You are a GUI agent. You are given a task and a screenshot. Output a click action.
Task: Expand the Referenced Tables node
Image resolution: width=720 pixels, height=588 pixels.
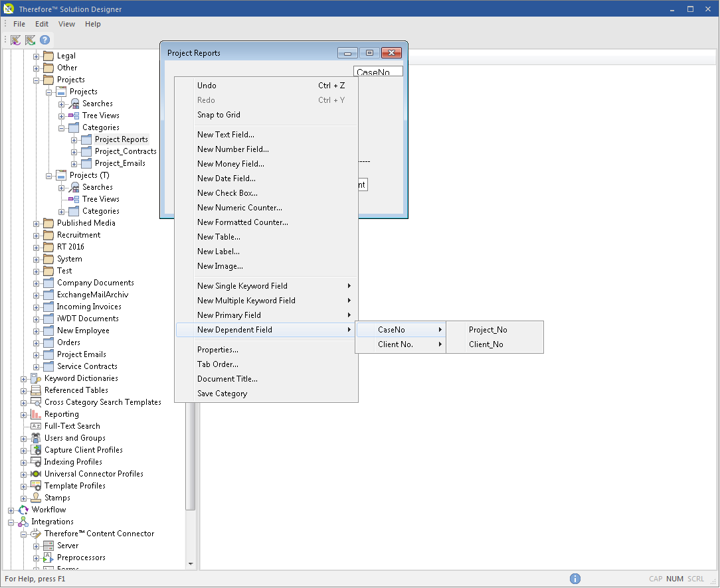click(23, 390)
